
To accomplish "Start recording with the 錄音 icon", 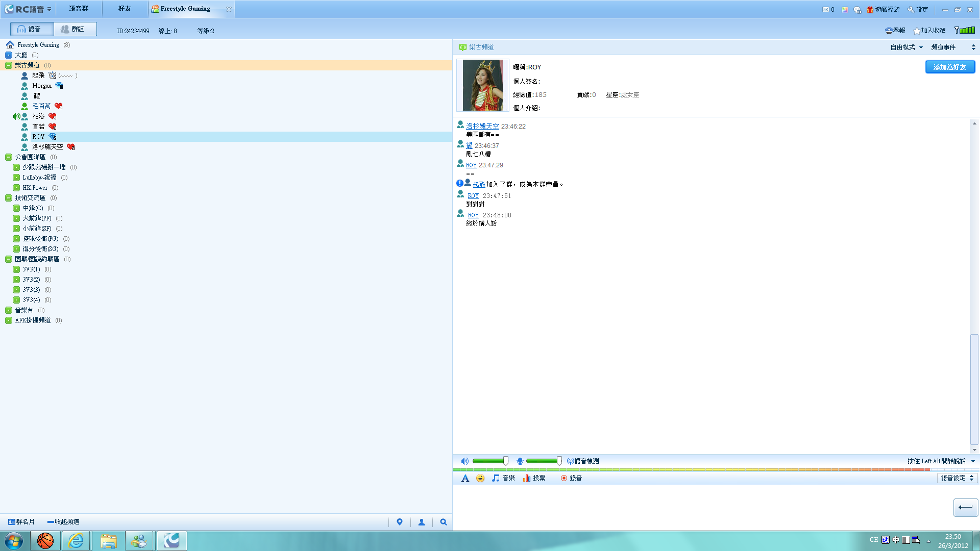I will 564,478.
